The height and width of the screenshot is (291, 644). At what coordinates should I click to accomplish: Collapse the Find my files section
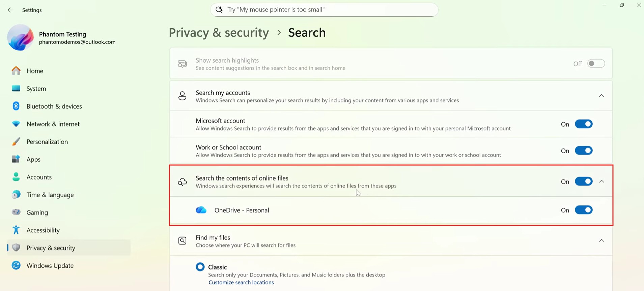(x=601, y=240)
